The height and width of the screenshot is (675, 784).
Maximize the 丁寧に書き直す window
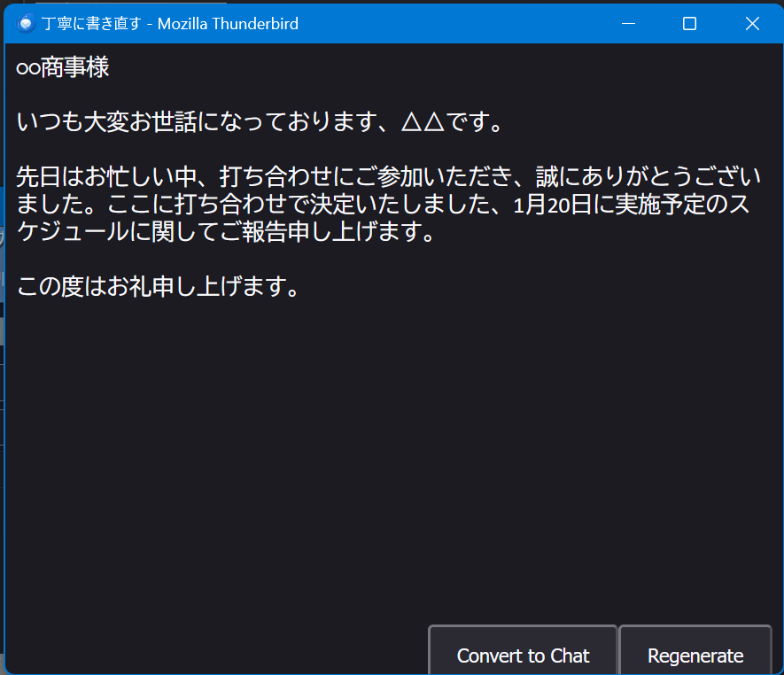pos(689,24)
